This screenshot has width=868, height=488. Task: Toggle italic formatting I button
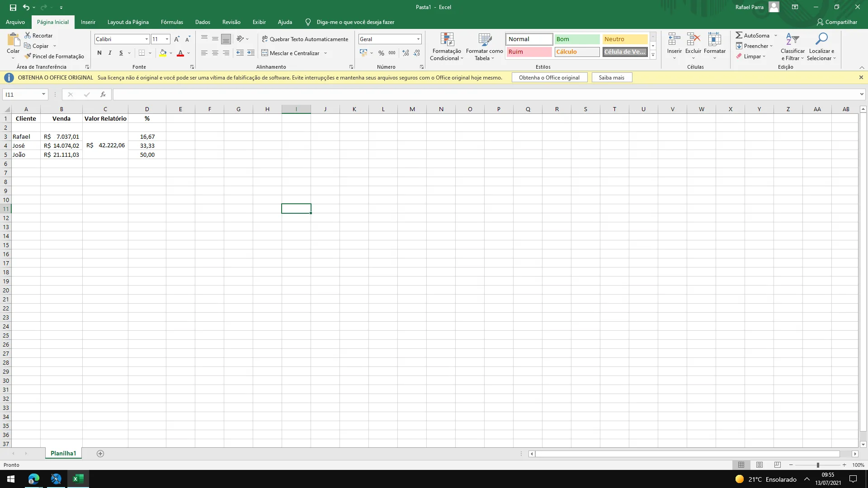pyautogui.click(x=110, y=53)
